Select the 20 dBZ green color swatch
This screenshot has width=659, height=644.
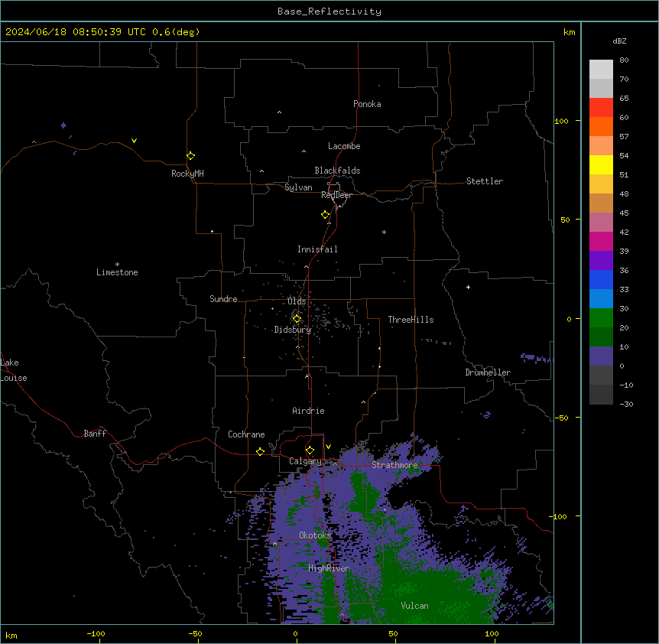[601, 318]
